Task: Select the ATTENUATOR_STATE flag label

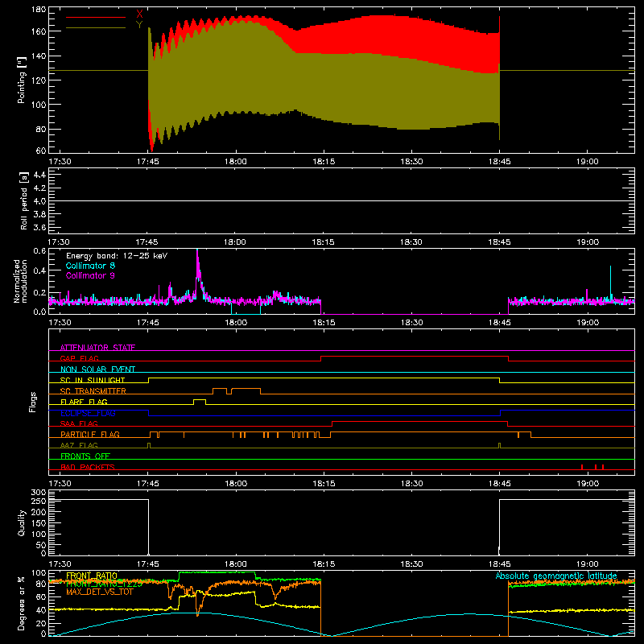Action: coord(97,348)
